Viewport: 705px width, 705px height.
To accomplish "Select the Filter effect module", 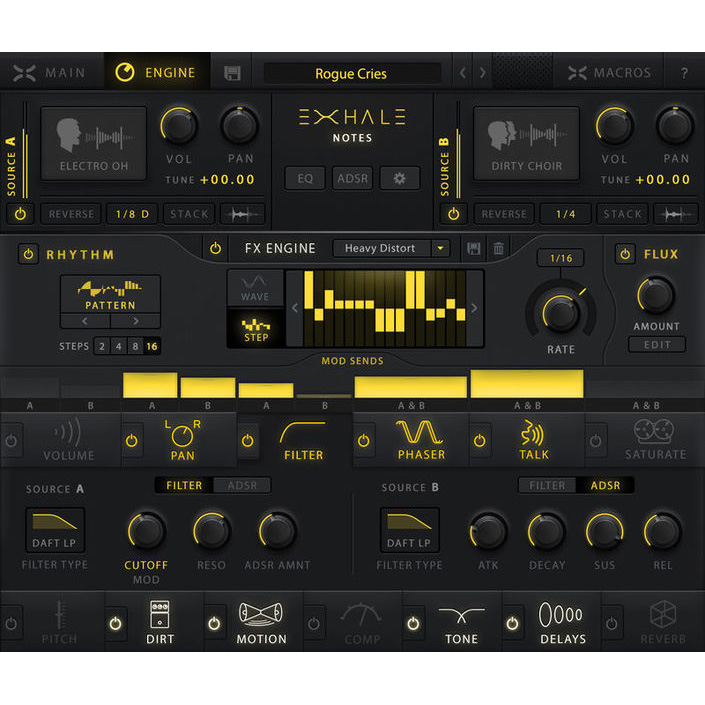I will [x=303, y=441].
